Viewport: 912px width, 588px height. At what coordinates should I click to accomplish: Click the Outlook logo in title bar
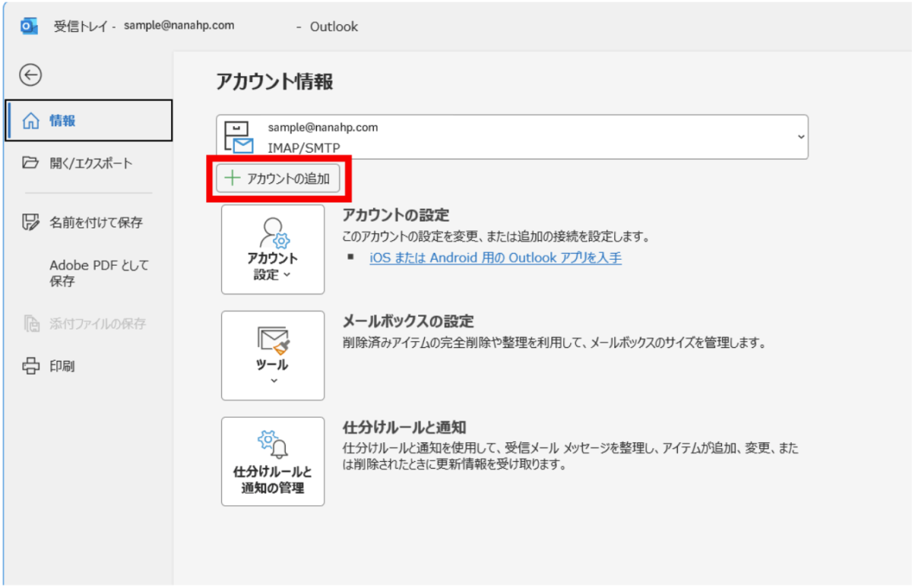(x=30, y=26)
